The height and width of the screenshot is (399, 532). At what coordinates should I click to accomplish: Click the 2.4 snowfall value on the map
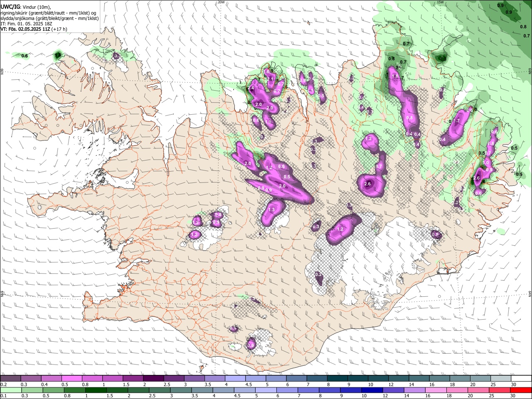[251, 89]
